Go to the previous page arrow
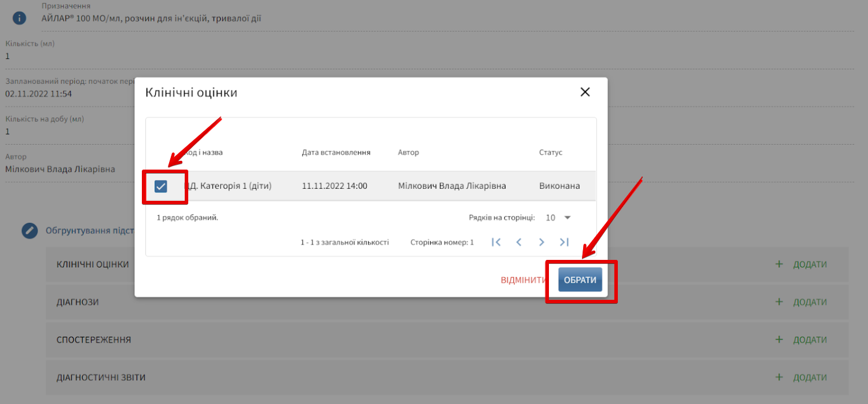The image size is (868, 404). [x=519, y=243]
